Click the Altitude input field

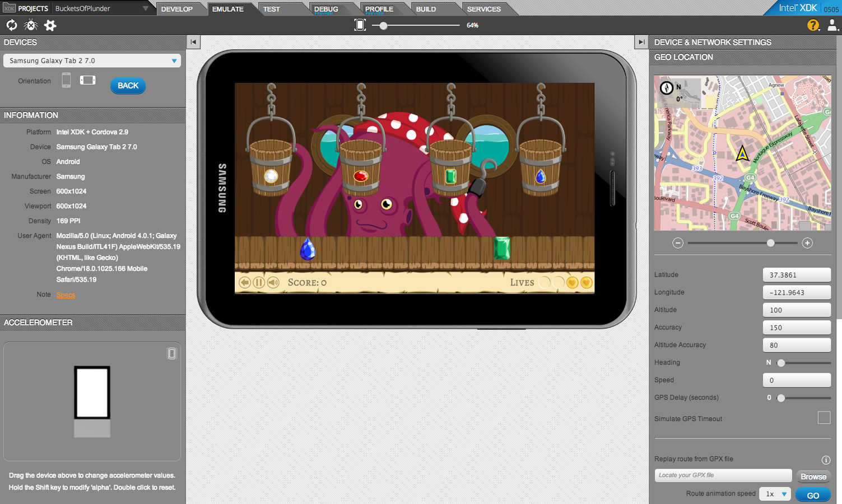(797, 310)
